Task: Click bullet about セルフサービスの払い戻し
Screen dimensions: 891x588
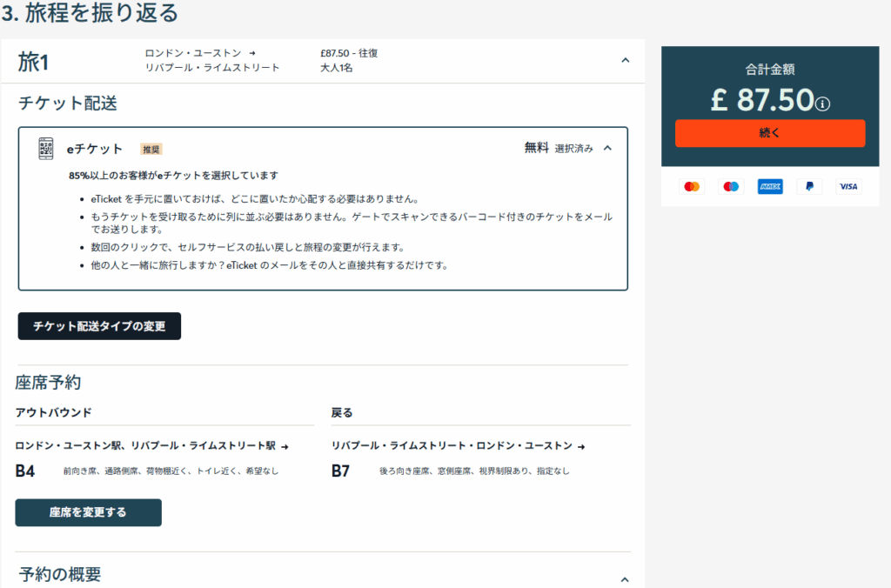Action: (x=248, y=247)
